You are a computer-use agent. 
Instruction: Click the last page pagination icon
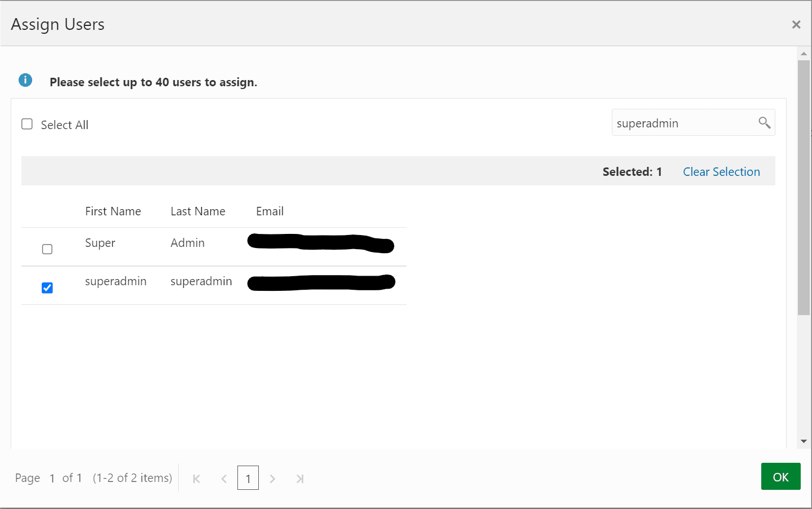pyautogui.click(x=300, y=478)
